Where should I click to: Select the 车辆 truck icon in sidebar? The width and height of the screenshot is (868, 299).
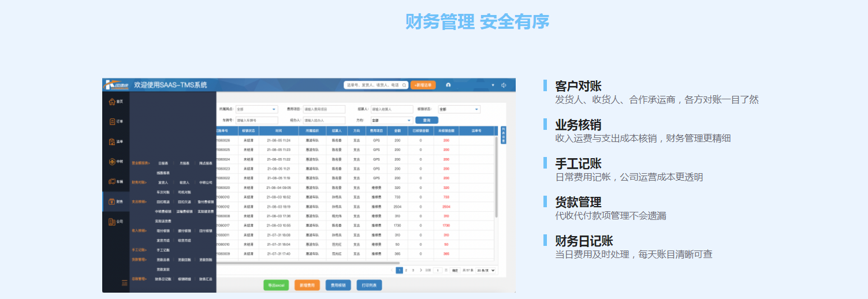[112, 181]
